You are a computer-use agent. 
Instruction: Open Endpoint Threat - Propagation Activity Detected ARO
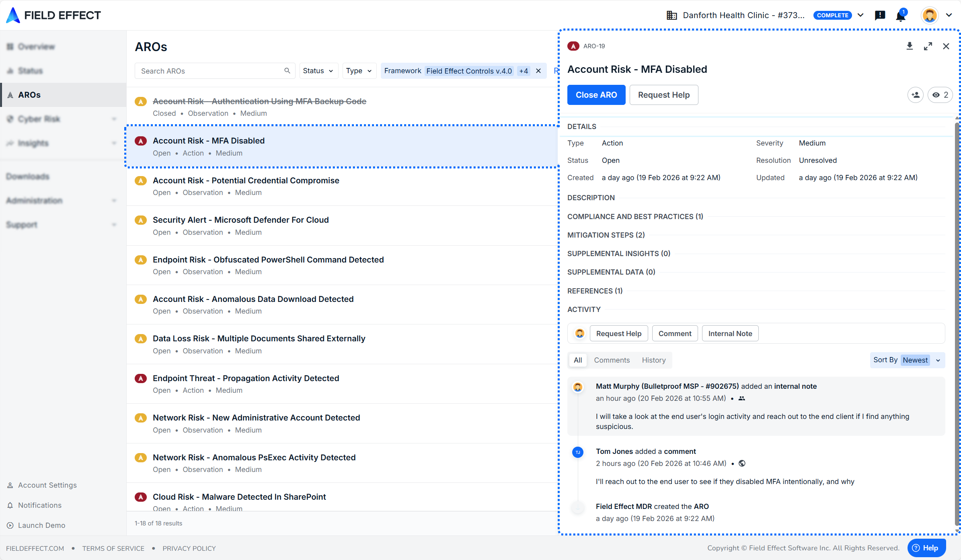point(246,378)
